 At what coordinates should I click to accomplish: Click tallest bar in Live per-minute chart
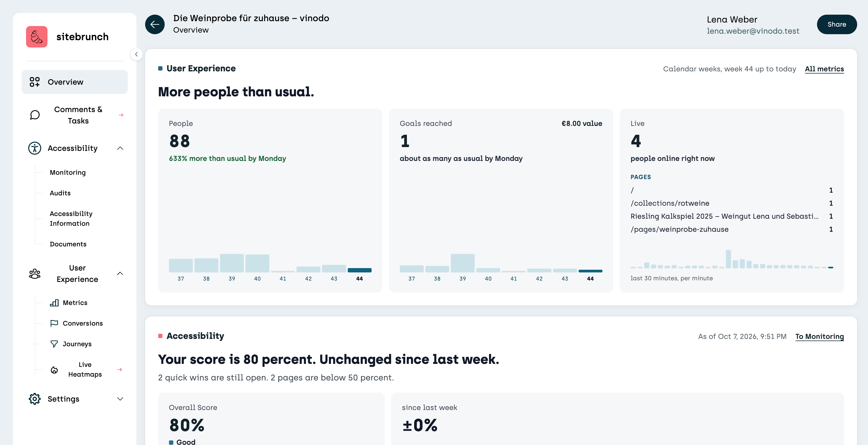point(729,259)
